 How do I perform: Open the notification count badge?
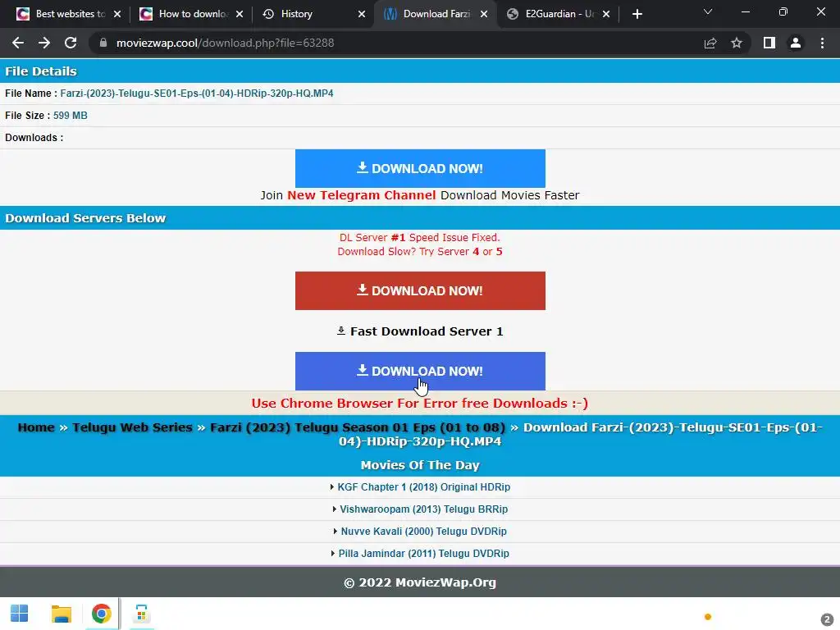[827, 619]
